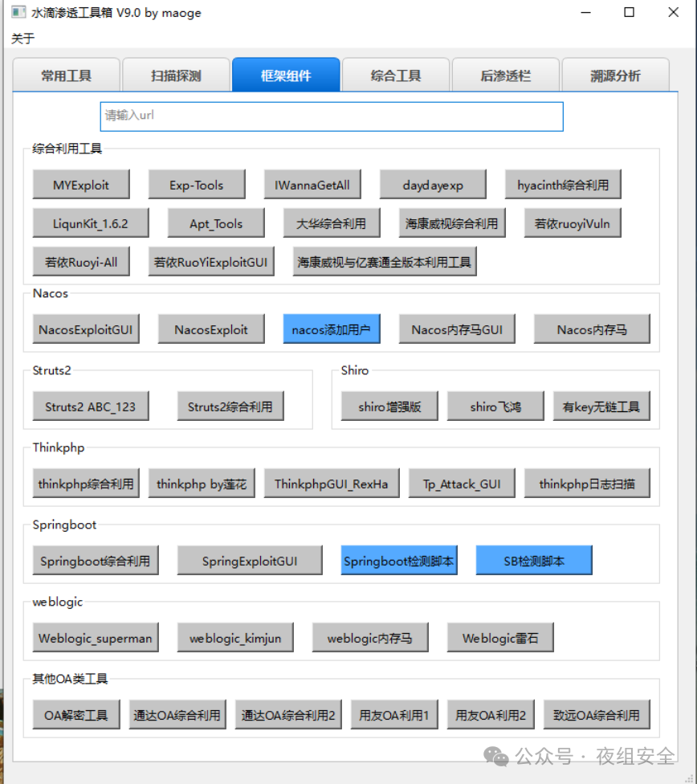Switch to the 常用工具 tab

coord(66,76)
